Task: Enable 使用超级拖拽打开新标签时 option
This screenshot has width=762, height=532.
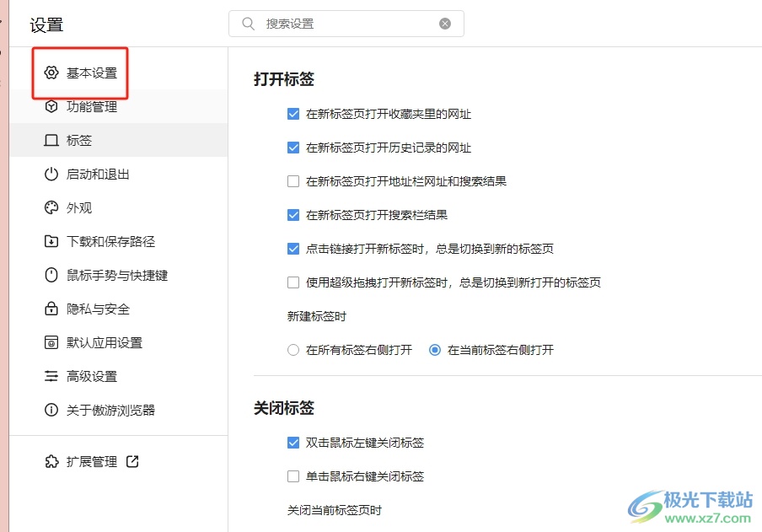Action: coord(293,282)
